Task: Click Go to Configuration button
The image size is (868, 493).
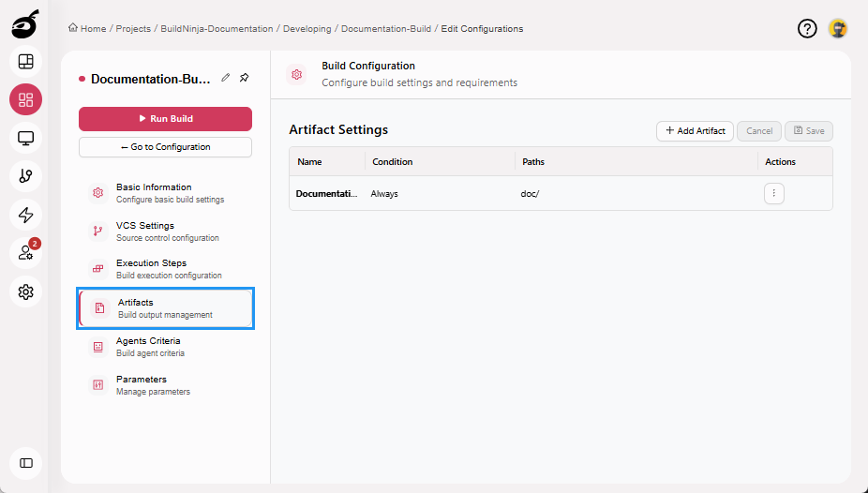Action: 165,147
